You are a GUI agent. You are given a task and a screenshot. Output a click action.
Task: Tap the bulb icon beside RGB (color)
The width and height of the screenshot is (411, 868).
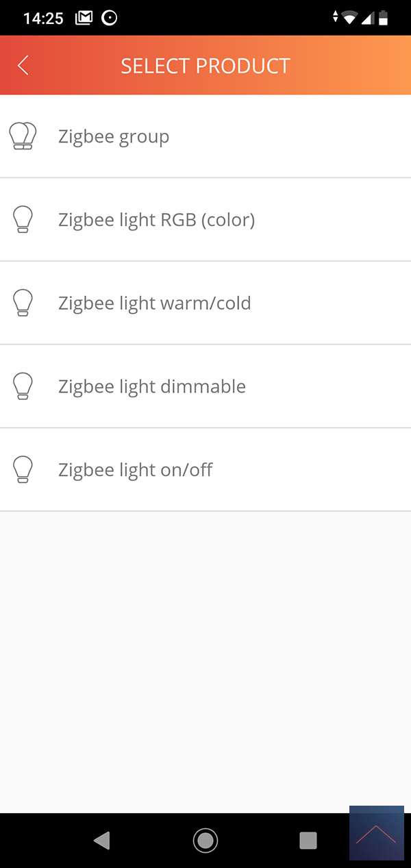(x=23, y=220)
